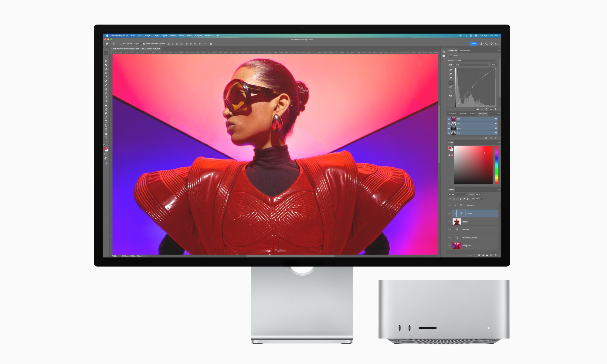Open the Preset dropdown in Curves properties
This screenshot has height=364, width=607.
pyautogui.click(x=476, y=61)
